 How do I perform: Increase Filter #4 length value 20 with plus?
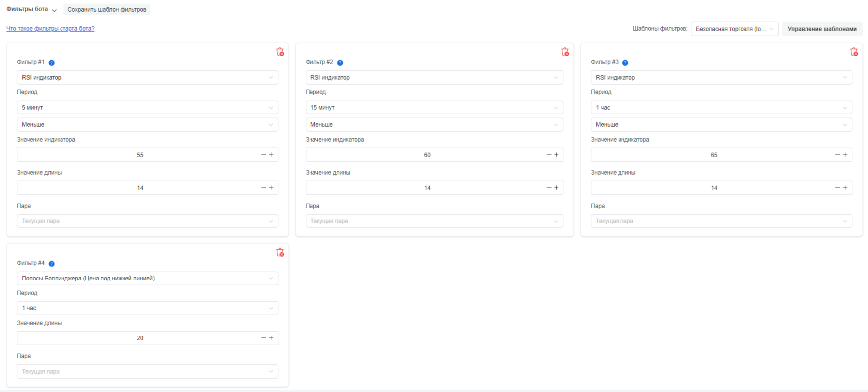point(271,338)
